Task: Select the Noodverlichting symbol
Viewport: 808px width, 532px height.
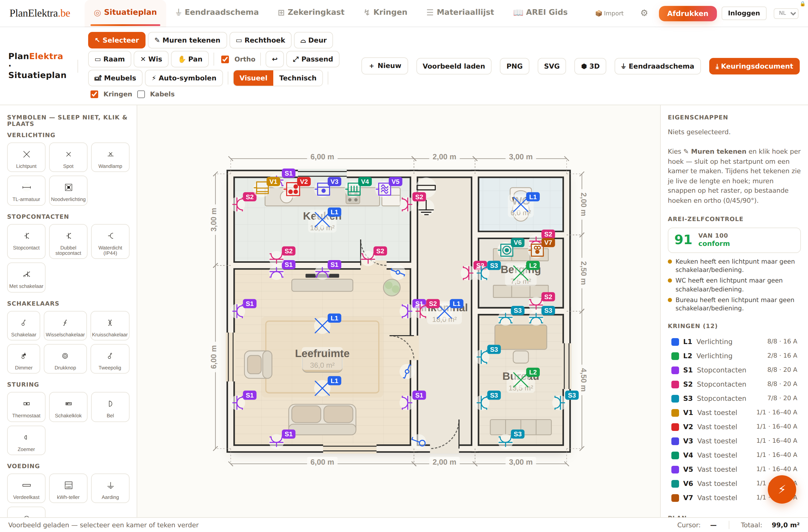Action: click(x=68, y=190)
